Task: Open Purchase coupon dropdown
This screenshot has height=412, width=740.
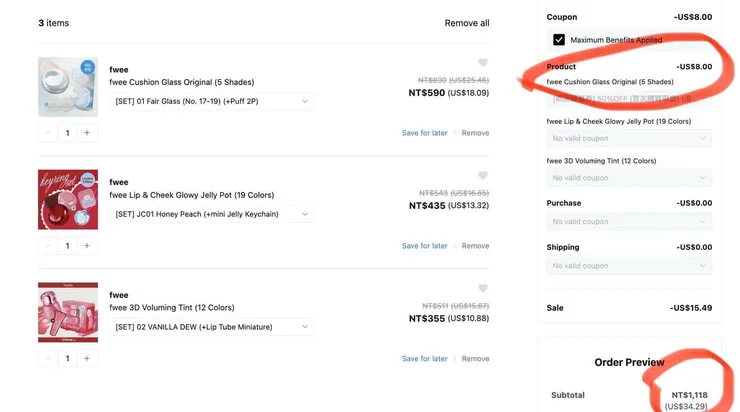Action: point(629,222)
